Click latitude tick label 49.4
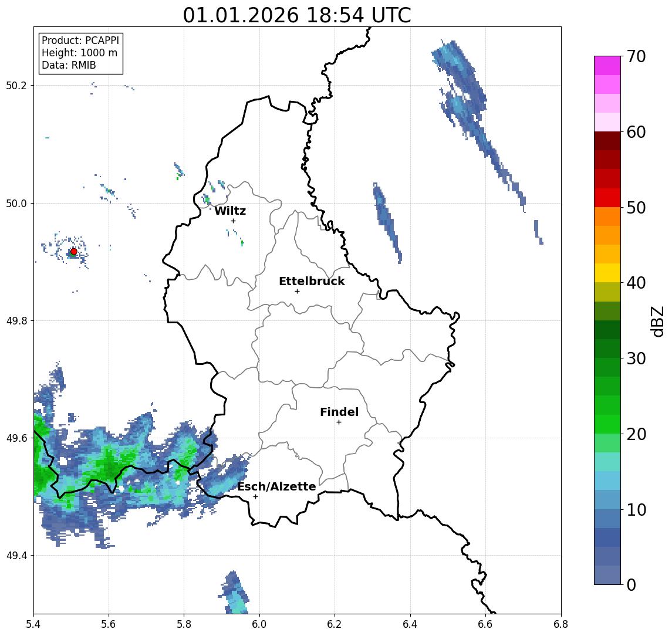672x636 pixels. pyautogui.click(x=16, y=556)
